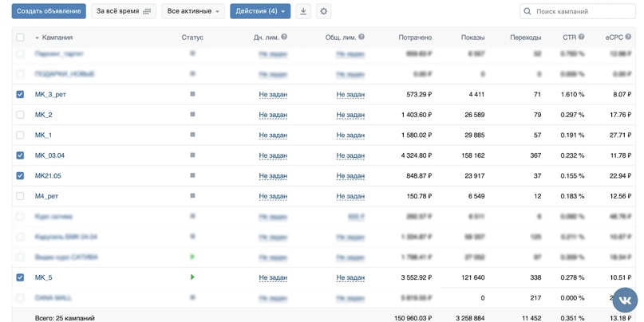Click the search magnifier icon

[527, 11]
